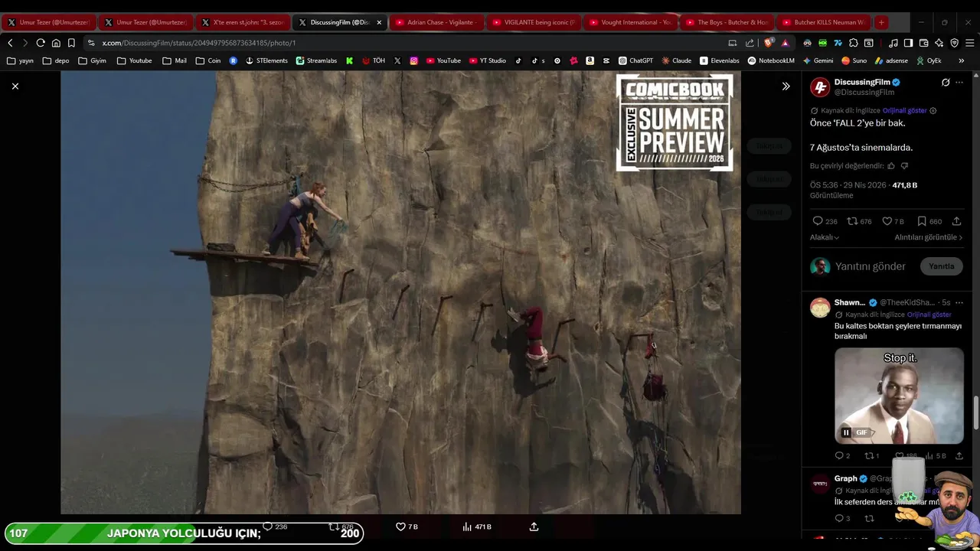Reply icon showing 236 in sidebar
980x551 pixels.
point(825,221)
